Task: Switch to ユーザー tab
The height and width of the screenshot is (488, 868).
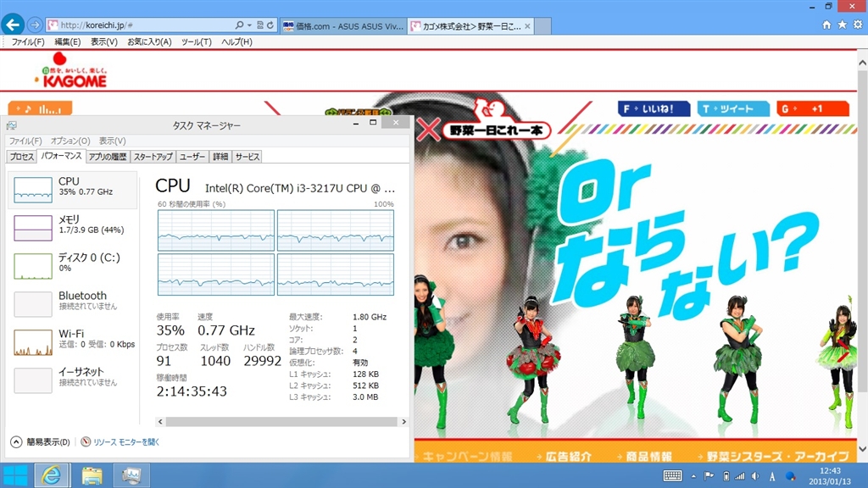Action: pyautogui.click(x=192, y=157)
